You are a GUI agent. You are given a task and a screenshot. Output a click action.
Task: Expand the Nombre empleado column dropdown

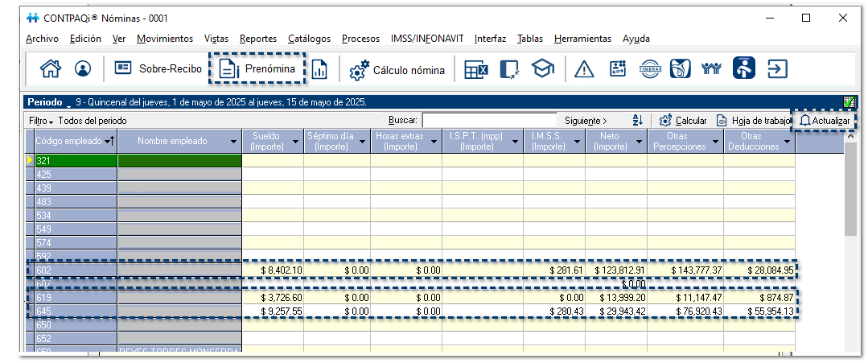233,142
